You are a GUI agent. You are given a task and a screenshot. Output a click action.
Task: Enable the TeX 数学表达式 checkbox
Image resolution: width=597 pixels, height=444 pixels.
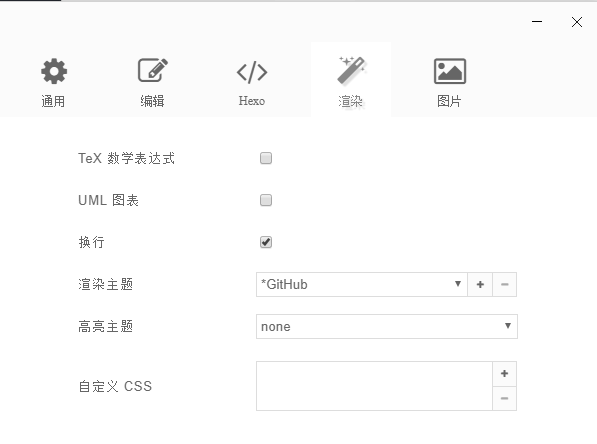tap(266, 158)
